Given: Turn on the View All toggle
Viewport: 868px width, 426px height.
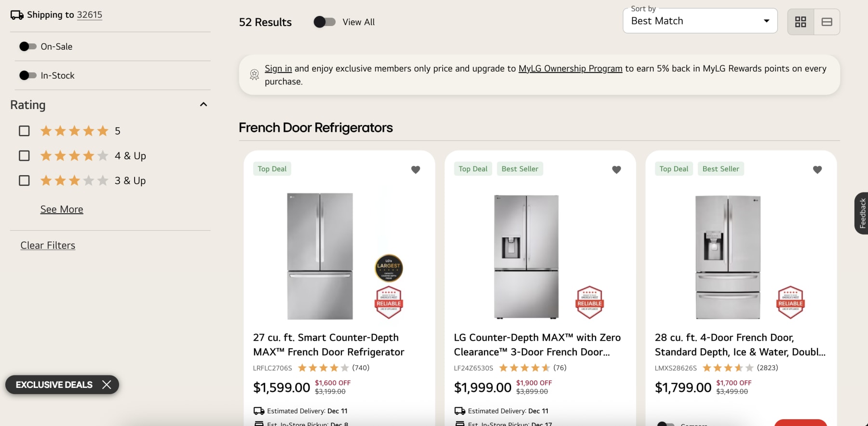Looking at the screenshot, I should tap(325, 22).
